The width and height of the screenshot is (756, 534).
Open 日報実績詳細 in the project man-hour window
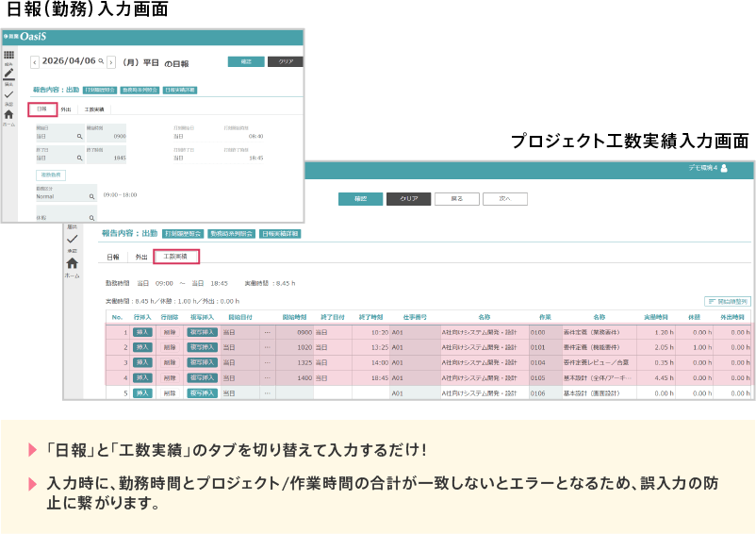[280, 234]
